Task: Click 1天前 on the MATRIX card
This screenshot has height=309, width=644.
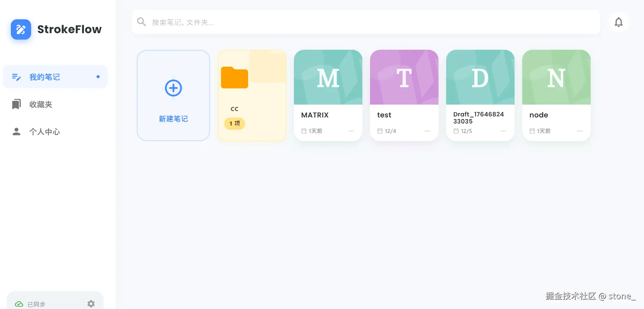Action: point(315,131)
